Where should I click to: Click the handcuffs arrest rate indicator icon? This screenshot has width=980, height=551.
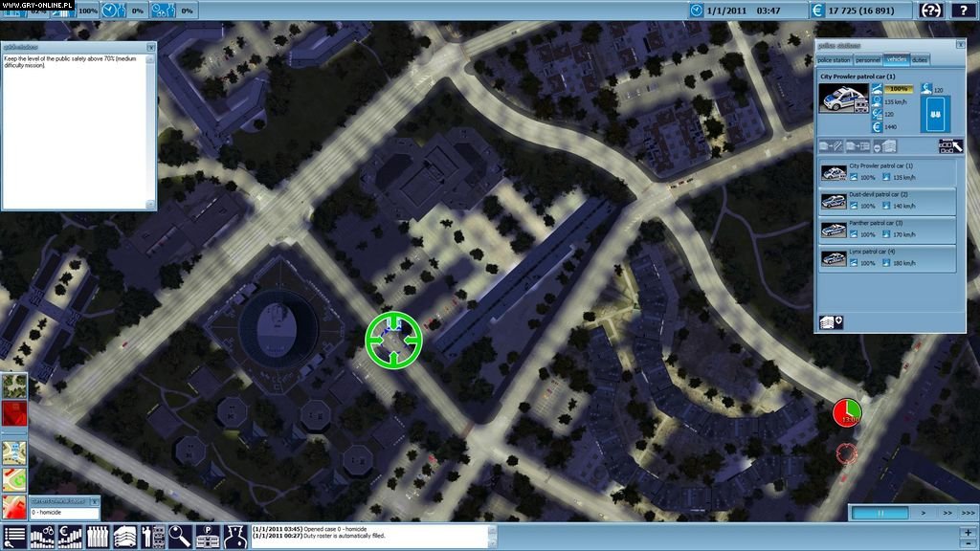(x=163, y=10)
